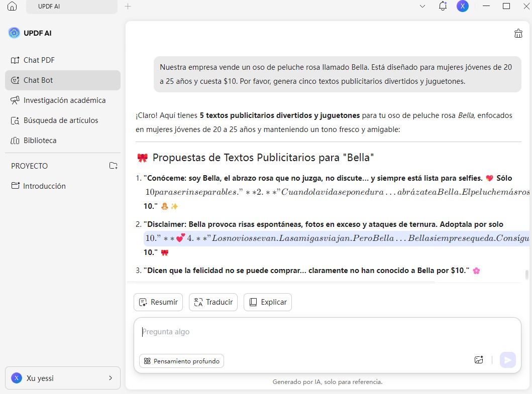532x394 pixels.
Task: Click the Resumir button
Action: 158,302
